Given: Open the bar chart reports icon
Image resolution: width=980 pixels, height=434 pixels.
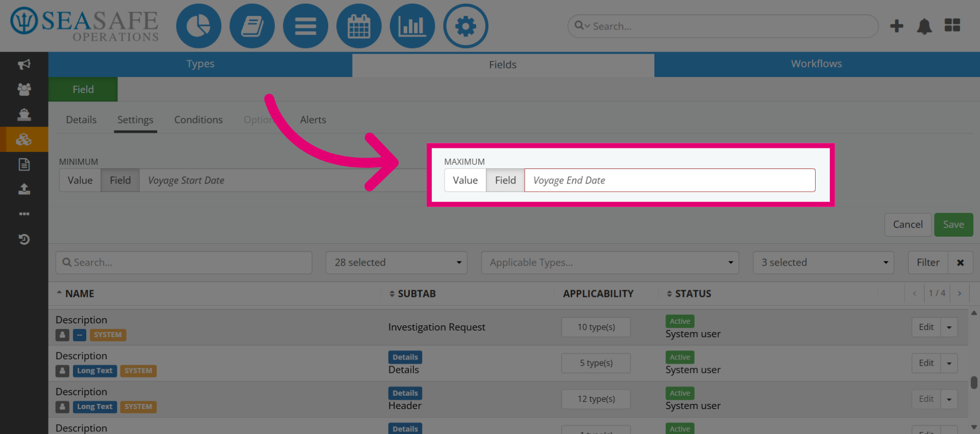Looking at the screenshot, I should pos(412,26).
